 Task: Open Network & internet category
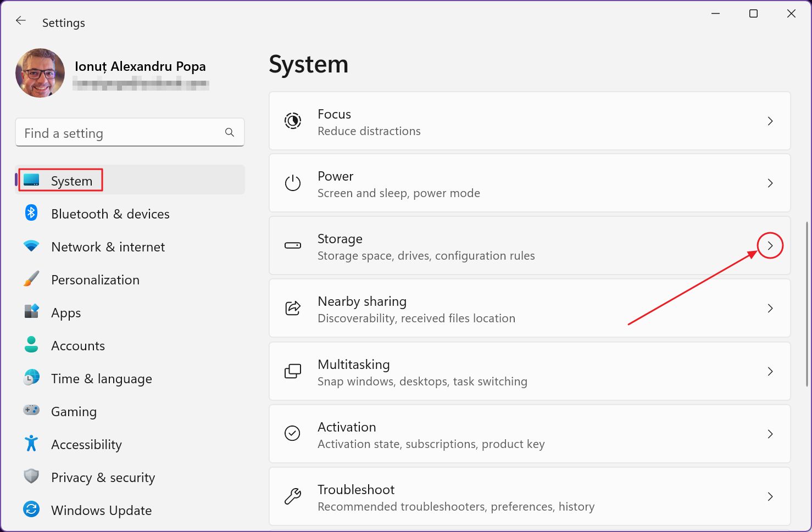(108, 247)
